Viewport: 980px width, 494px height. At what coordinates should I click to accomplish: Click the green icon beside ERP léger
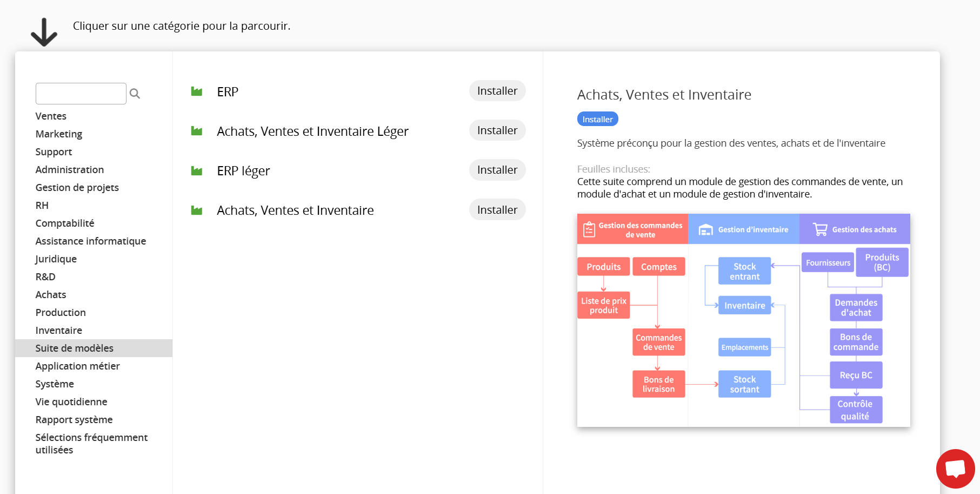(x=197, y=171)
